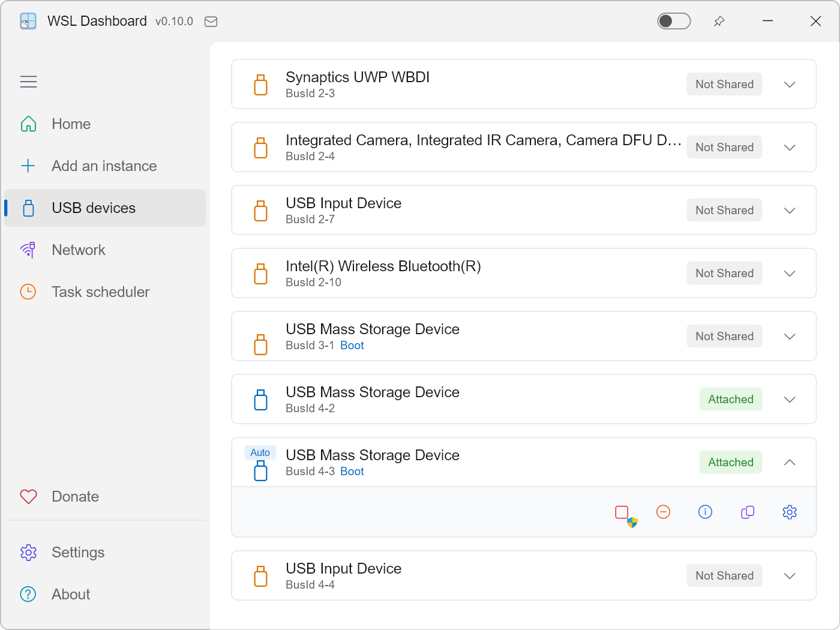
Task: Toggle the switch in the title bar
Action: point(674,21)
